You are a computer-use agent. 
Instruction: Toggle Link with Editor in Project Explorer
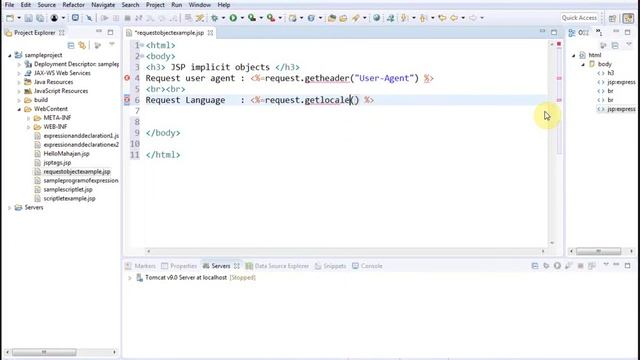[82, 45]
